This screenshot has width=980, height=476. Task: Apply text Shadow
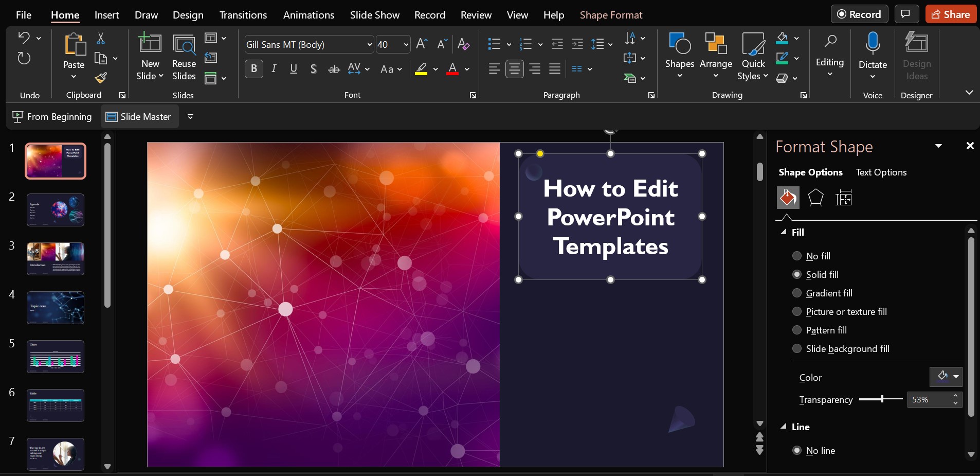click(314, 68)
